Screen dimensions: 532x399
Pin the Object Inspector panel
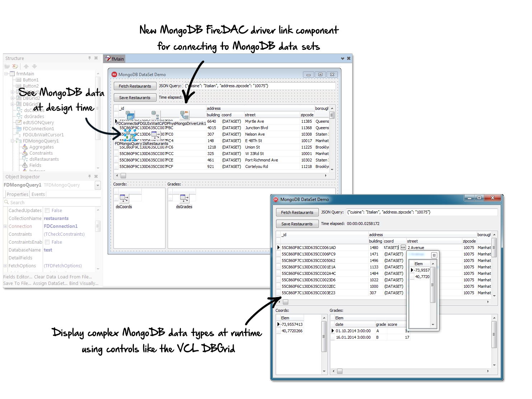pyautogui.click(x=90, y=176)
